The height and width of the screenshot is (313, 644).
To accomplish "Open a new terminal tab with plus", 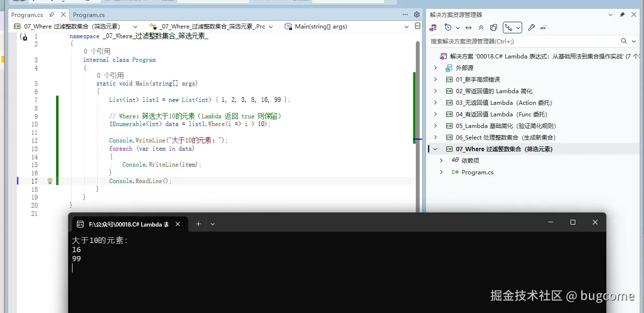I will pyautogui.click(x=198, y=224).
